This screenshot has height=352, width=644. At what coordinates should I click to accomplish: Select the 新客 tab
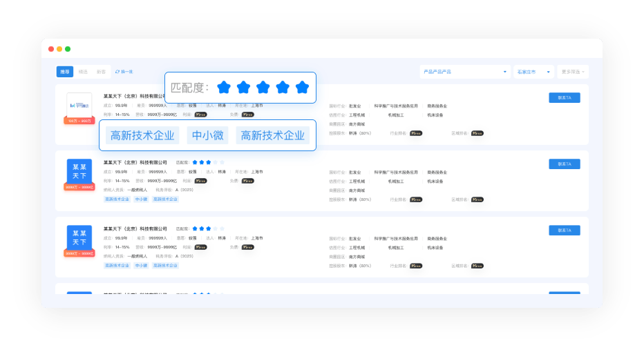[x=101, y=72]
